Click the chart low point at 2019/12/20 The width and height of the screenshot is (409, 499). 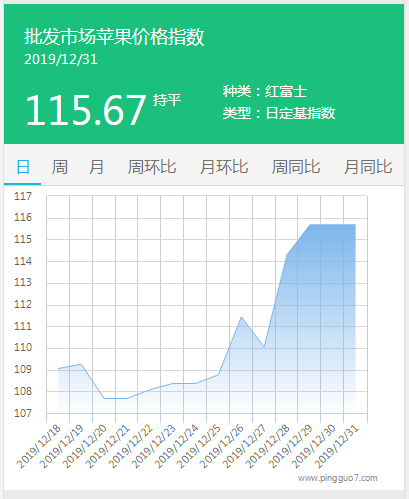[x=104, y=398]
